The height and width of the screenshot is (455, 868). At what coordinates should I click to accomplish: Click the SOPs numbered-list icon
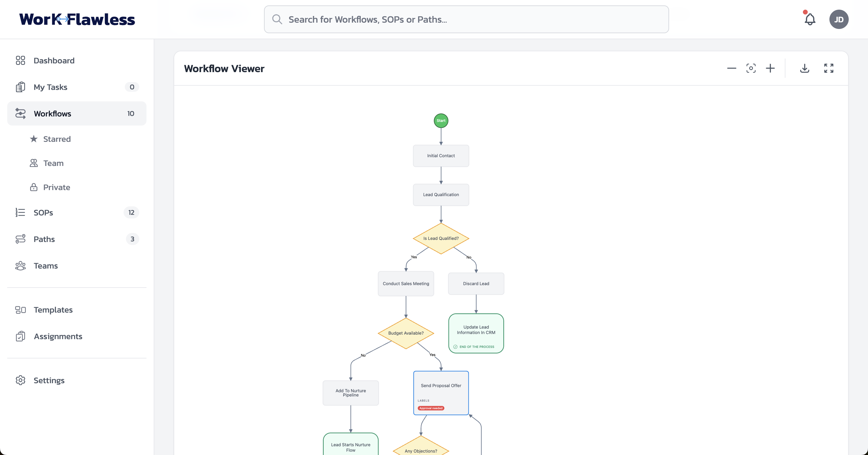pyautogui.click(x=20, y=212)
